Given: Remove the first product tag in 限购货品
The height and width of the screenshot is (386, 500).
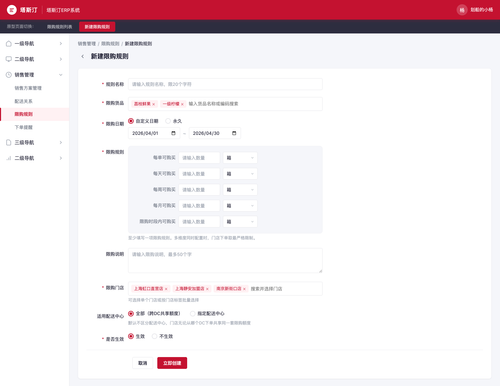Looking at the screenshot, I should 153,104.
